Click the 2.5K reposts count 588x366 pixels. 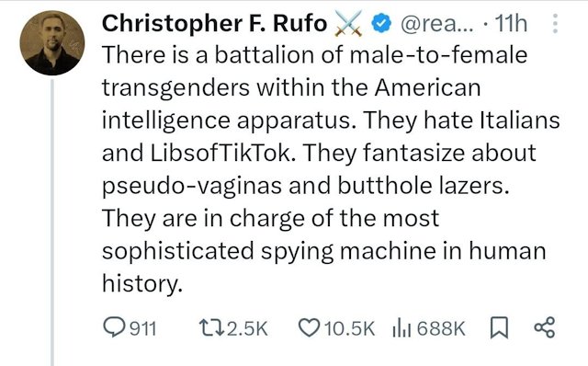[248, 328]
